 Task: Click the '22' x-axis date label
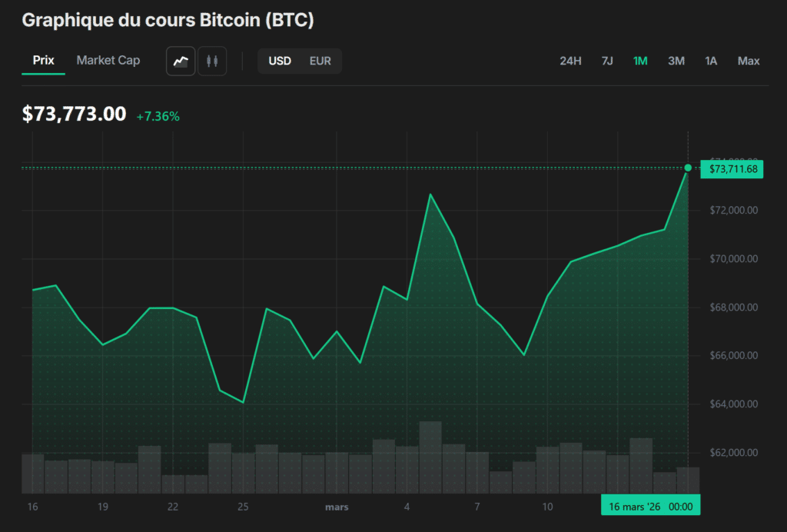(x=173, y=507)
